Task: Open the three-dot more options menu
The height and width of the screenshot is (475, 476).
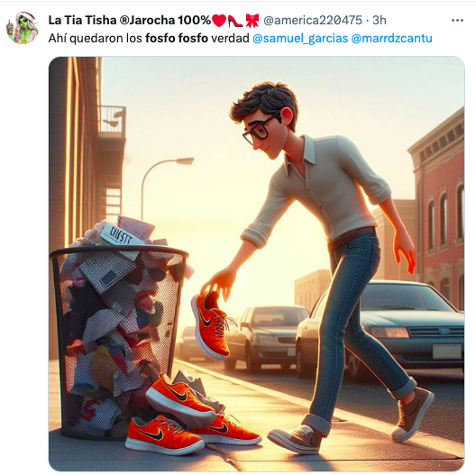Action: click(x=457, y=21)
